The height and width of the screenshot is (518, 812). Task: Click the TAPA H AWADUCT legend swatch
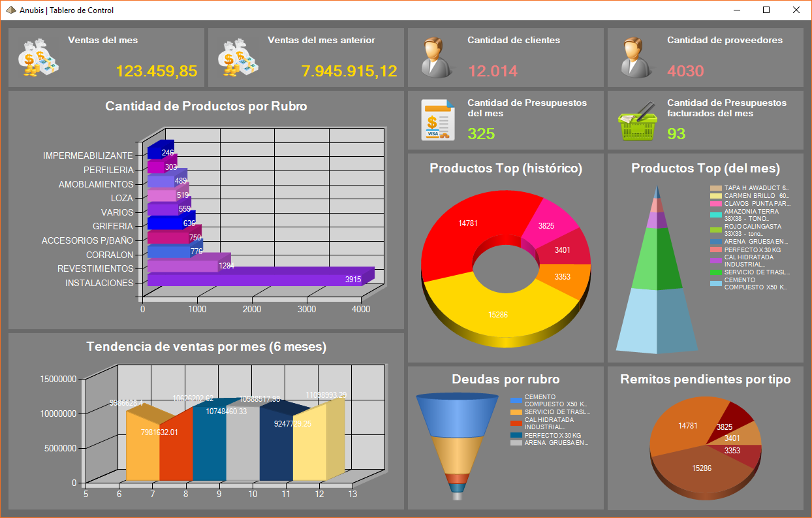pos(716,187)
